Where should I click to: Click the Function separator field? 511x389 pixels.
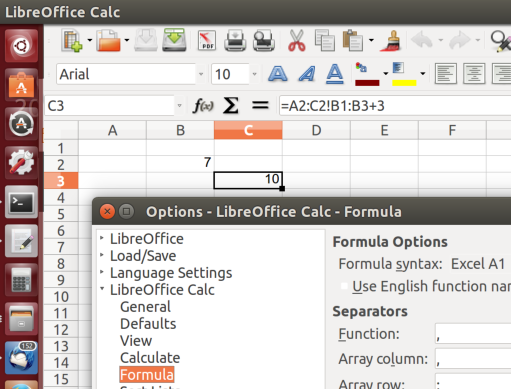pyautogui.click(x=473, y=334)
